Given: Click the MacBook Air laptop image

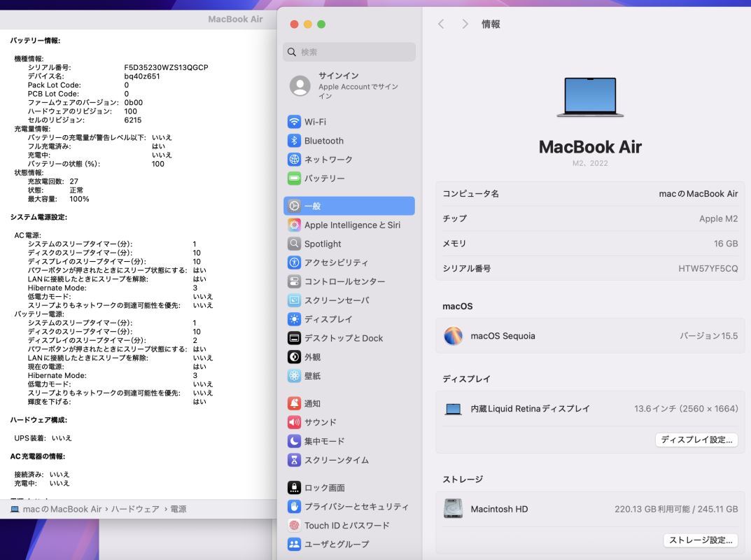Looking at the screenshot, I should (x=590, y=97).
